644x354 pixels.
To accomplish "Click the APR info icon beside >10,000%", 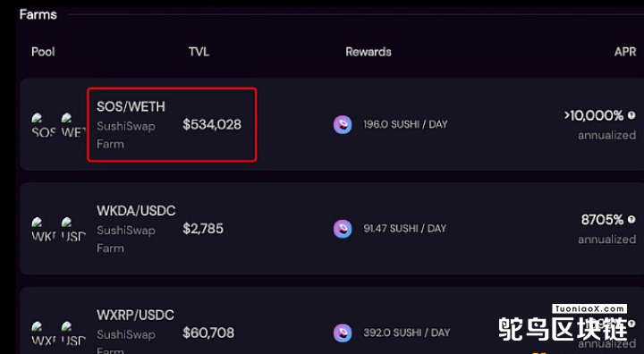I will pos(631,115).
